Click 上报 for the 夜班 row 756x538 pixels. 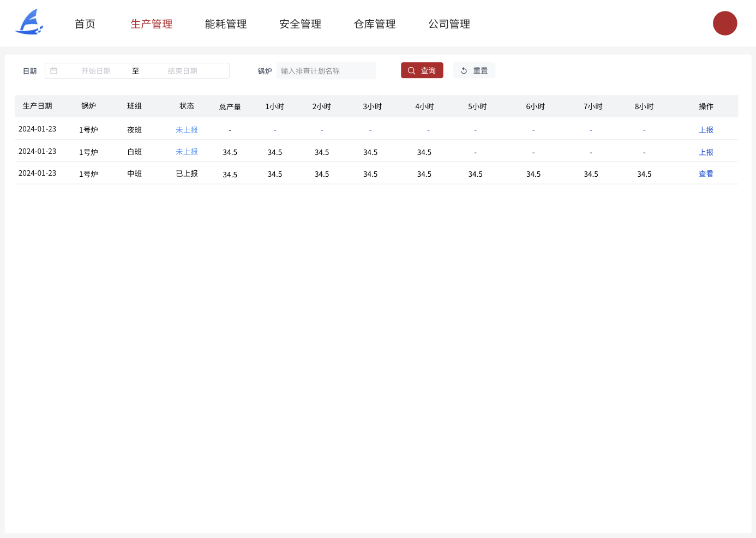pyautogui.click(x=706, y=130)
